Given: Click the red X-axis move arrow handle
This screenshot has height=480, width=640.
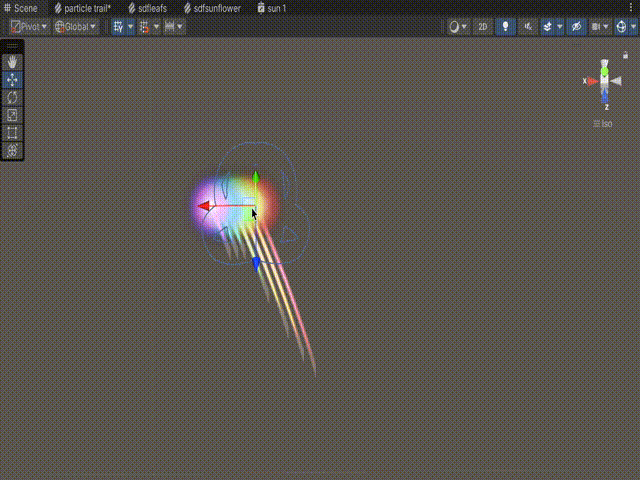Looking at the screenshot, I should (x=204, y=206).
